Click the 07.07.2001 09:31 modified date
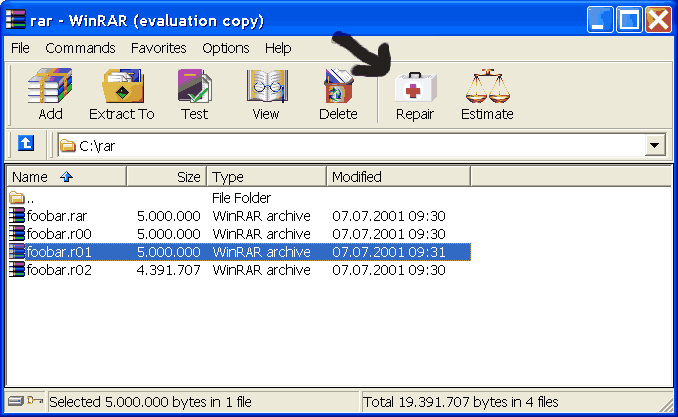The height and width of the screenshot is (417, 678). [x=389, y=252]
